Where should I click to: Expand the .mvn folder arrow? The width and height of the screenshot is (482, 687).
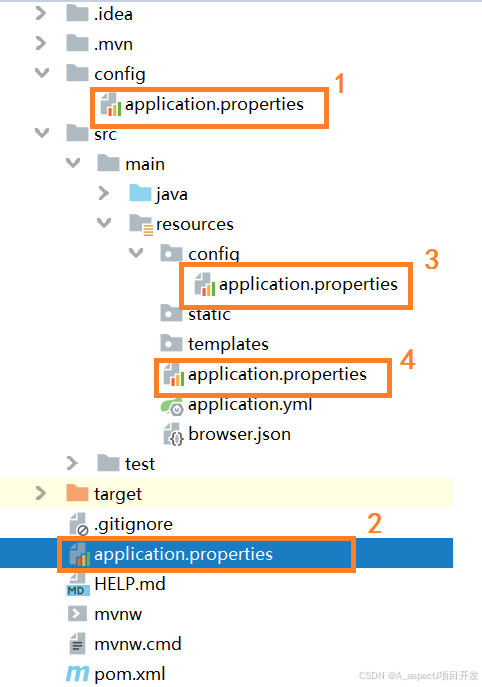coord(41,43)
